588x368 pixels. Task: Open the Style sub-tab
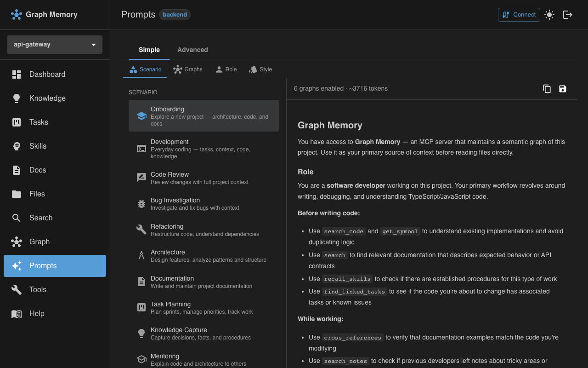[x=260, y=69]
